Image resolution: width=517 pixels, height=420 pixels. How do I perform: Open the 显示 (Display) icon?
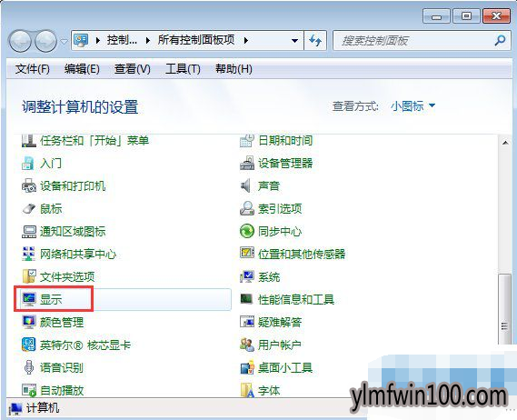29,299
